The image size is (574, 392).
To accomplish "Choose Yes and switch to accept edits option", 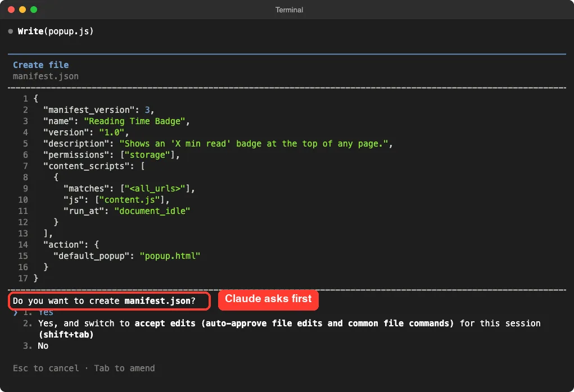I will coord(282,329).
